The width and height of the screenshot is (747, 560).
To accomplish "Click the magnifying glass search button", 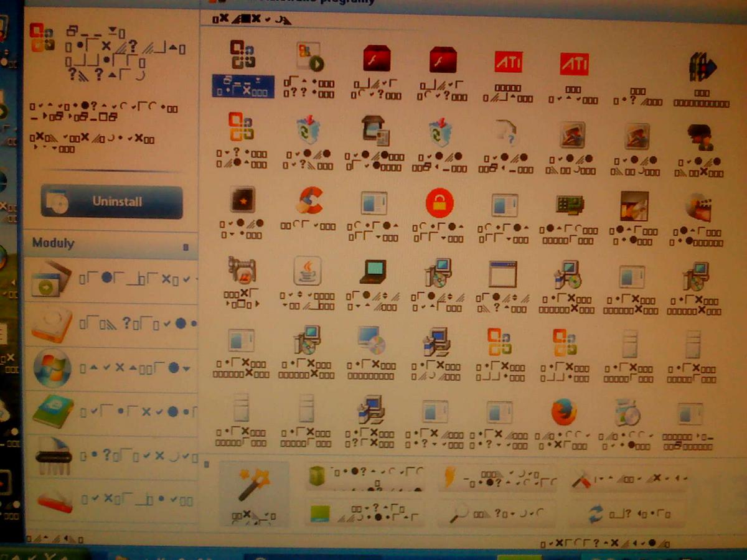I will (x=497, y=514).
